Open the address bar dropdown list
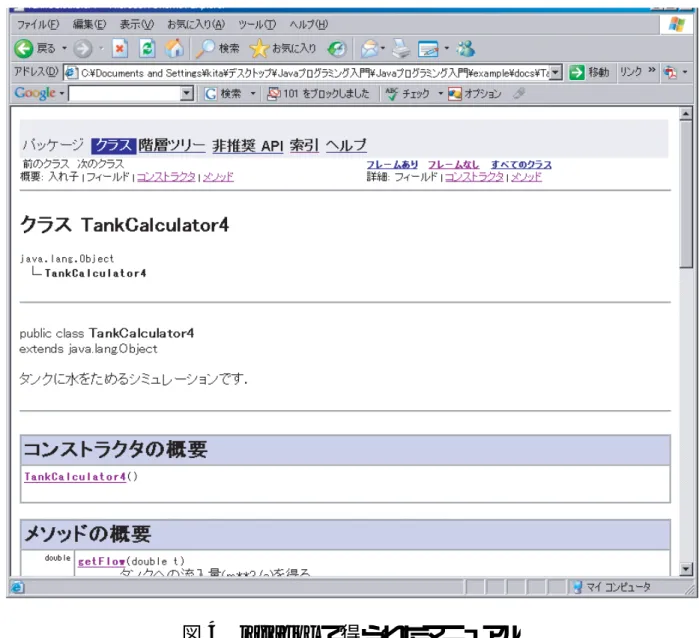The image size is (699, 638). 555,72
